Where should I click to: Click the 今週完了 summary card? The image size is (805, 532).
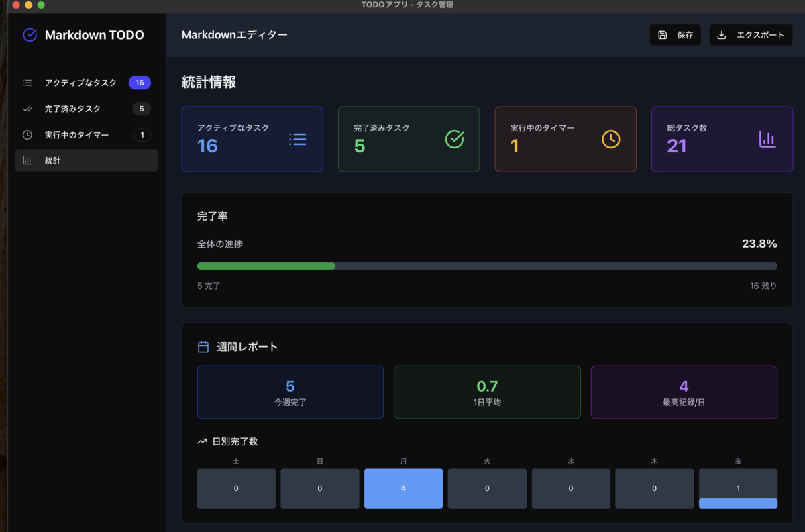pos(290,392)
